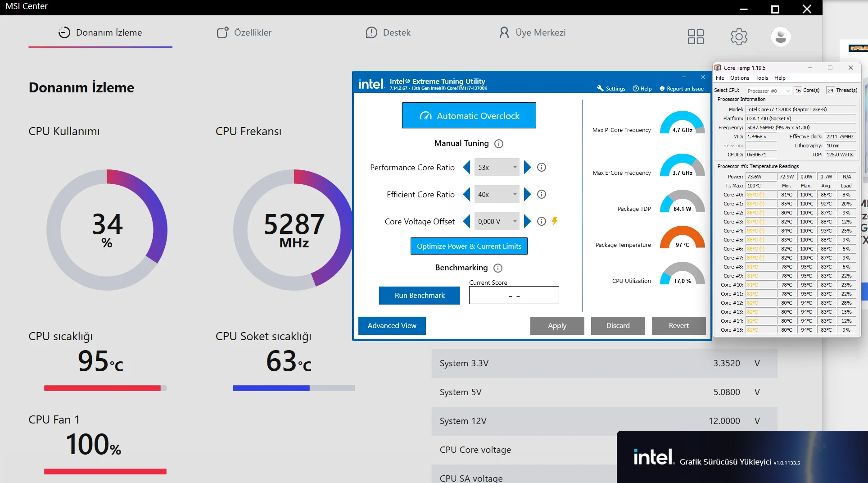Close the Core Temp window
Screen dimensions: 868x483
pos(851,68)
